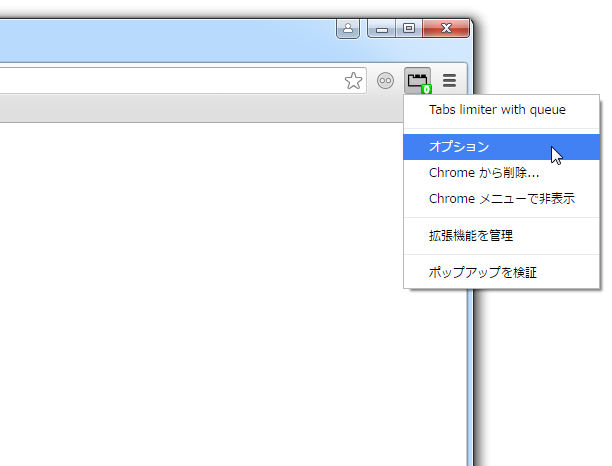Open the Chrome hamburger menu
The image size is (612, 466).
[x=449, y=81]
